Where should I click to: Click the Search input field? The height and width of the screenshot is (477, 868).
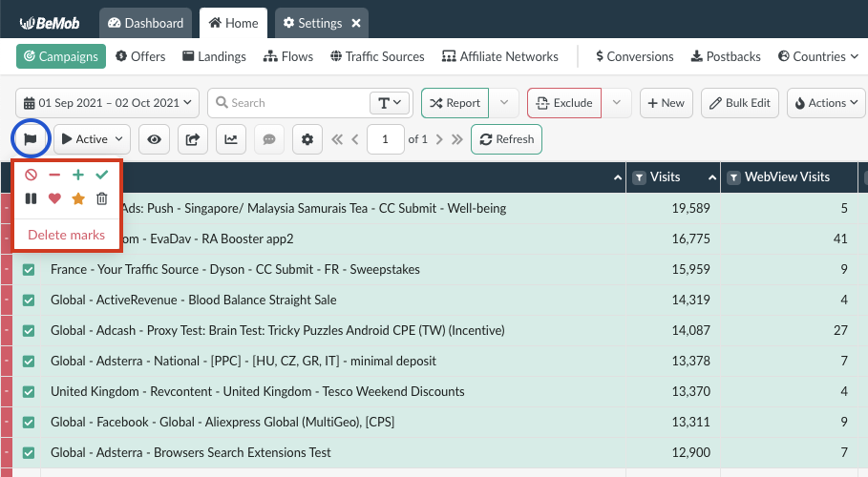290,103
